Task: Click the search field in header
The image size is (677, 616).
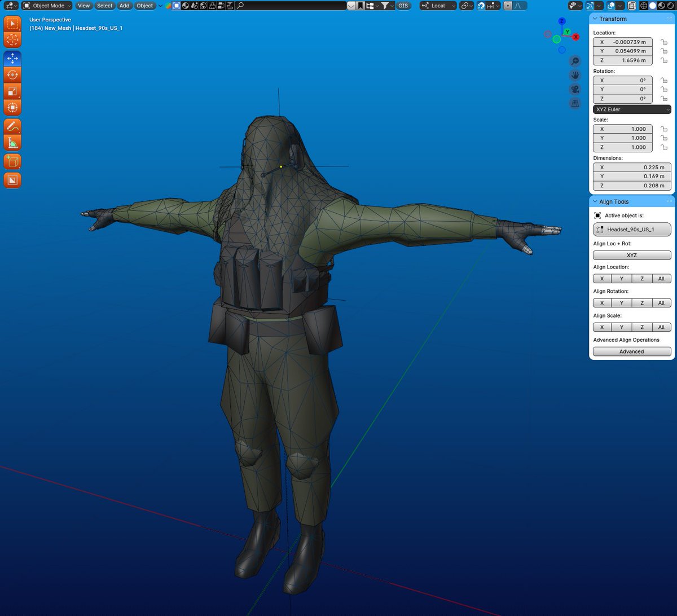Action: coord(291,6)
